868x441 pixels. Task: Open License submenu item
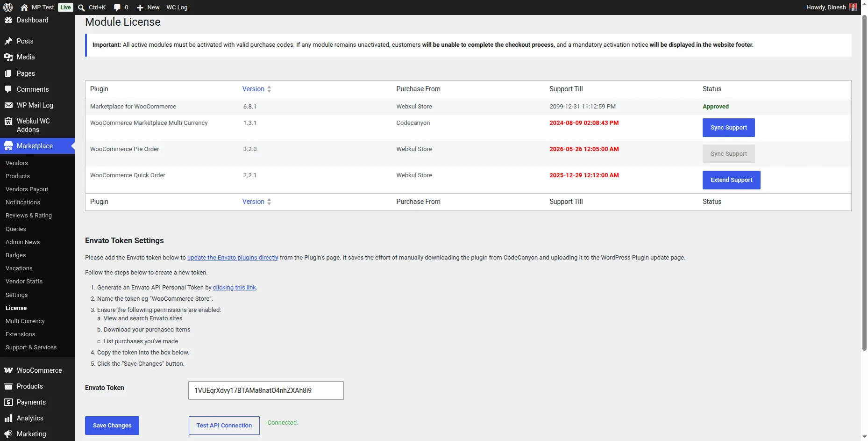tap(16, 308)
